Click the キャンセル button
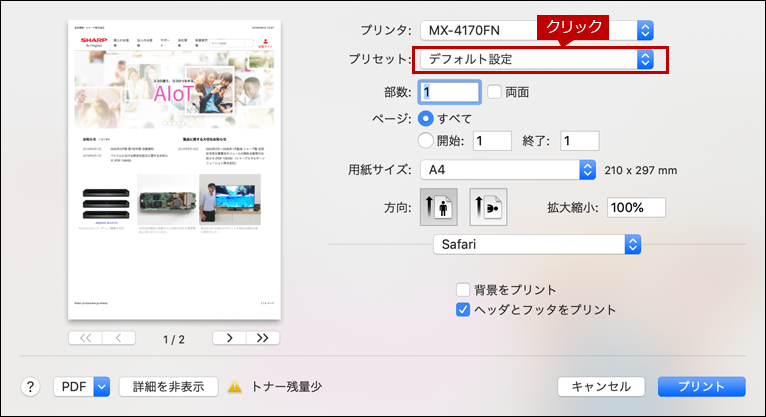Image resolution: width=766 pixels, height=417 pixels. pyautogui.click(x=601, y=387)
